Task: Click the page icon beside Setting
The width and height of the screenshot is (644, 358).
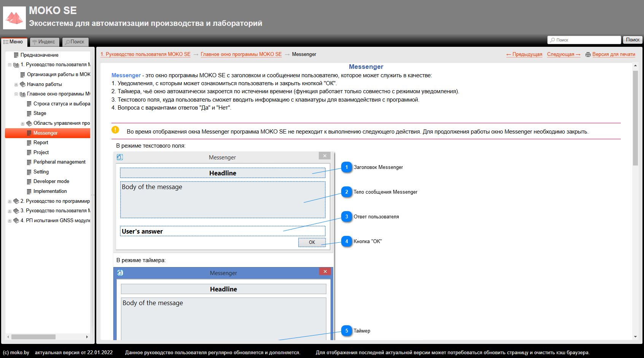Action: (29, 172)
